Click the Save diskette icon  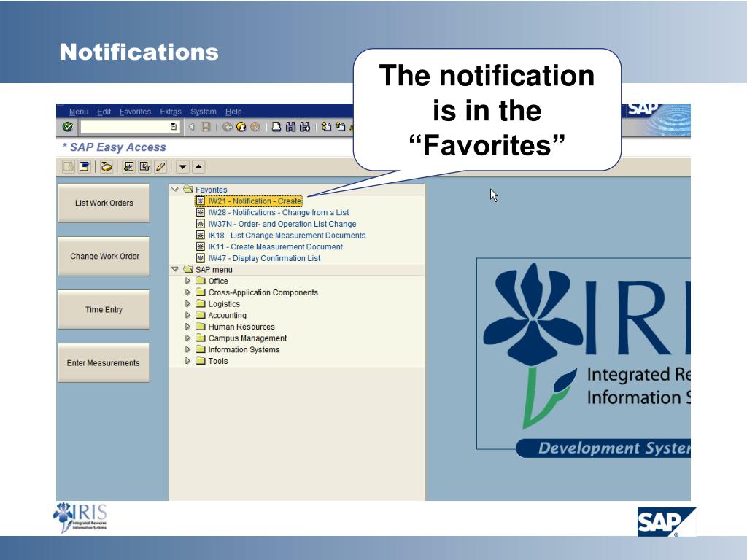coord(205,127)
